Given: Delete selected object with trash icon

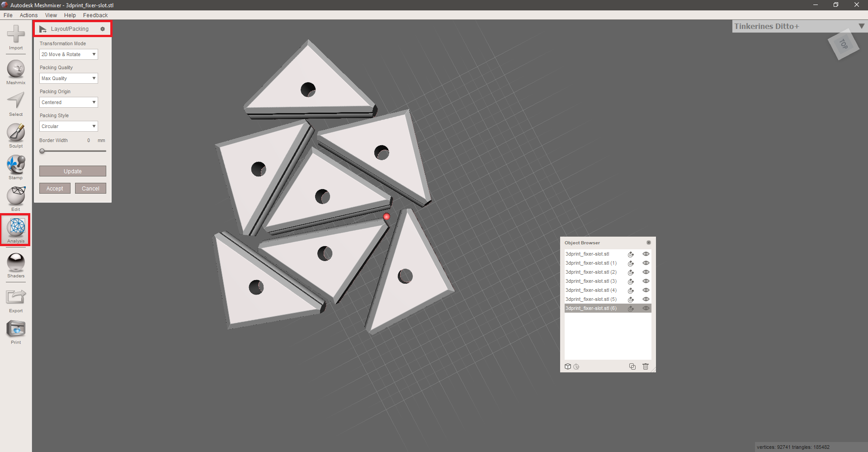Looking at the screenshot, I should 646,366.
